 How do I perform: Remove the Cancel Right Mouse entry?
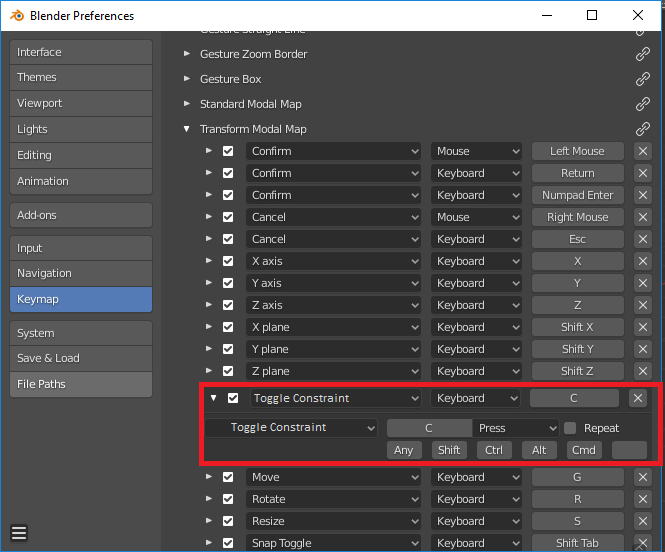[643, 217]
